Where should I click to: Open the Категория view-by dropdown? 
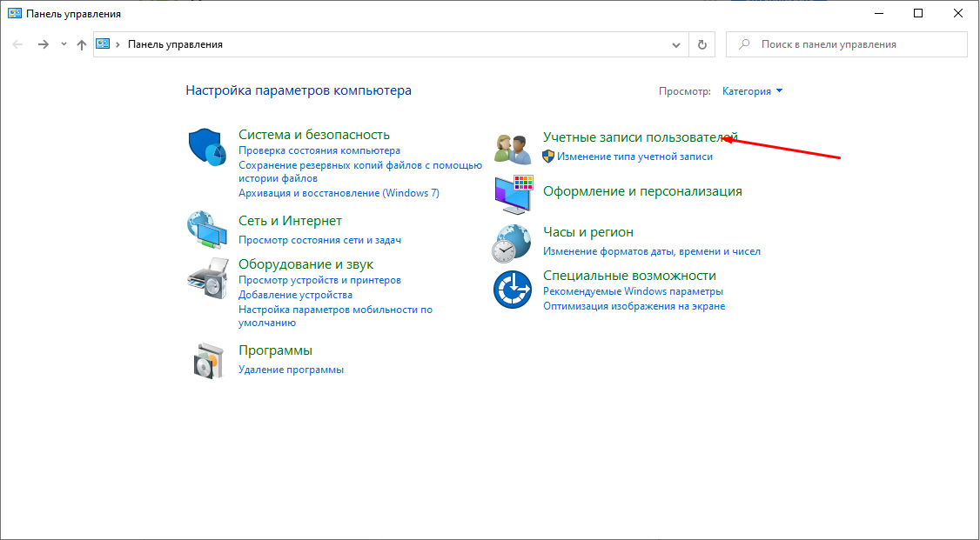pyautogui.click(x=753, y=91)
